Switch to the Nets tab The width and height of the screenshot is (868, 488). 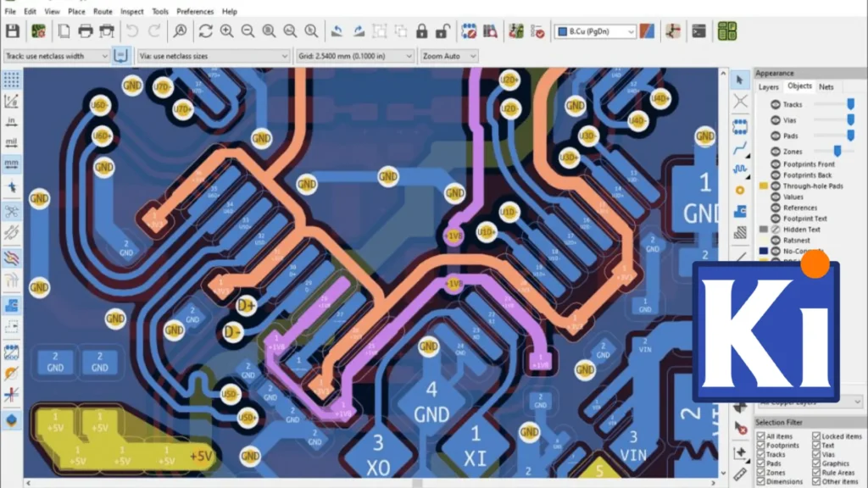[x=826, y=86]
